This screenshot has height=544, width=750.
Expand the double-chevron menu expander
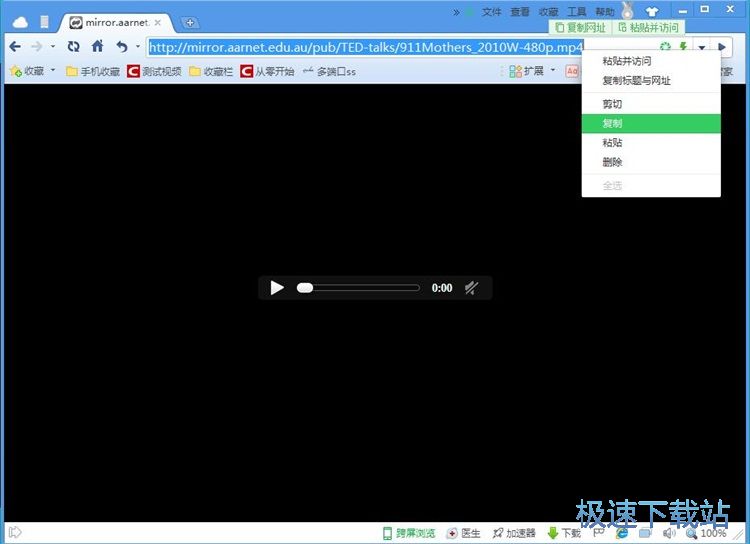point(456,12)
